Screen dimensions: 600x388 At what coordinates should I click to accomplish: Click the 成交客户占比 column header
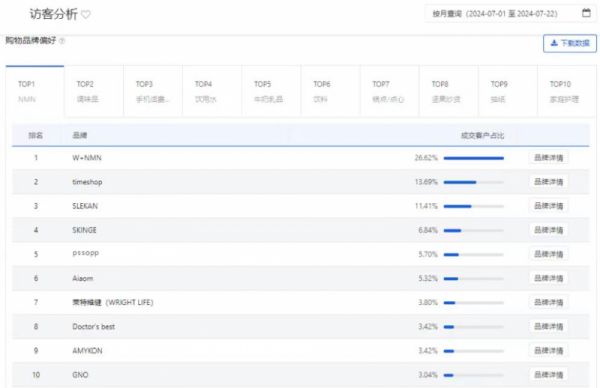[482, 135]
